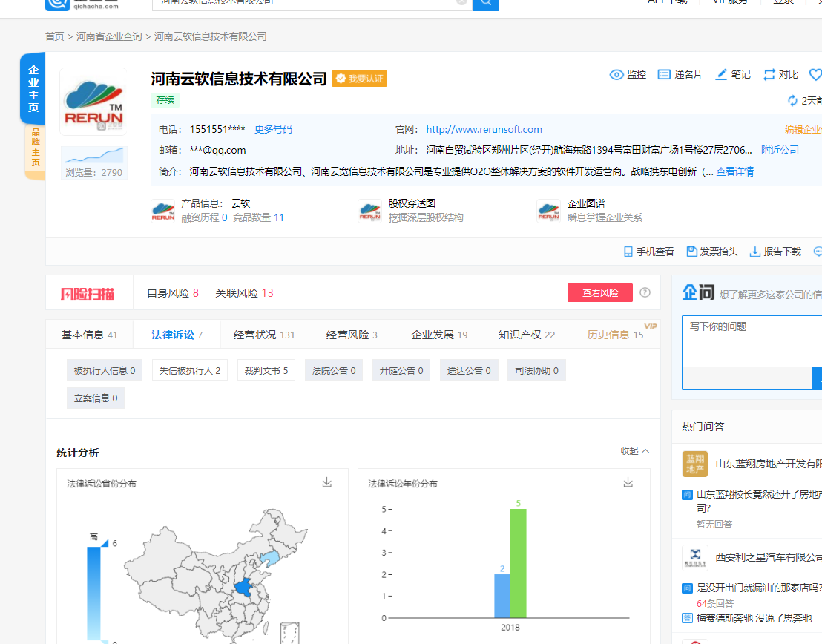Open 笔记 notes pencil icon

(x=721, y=74)
